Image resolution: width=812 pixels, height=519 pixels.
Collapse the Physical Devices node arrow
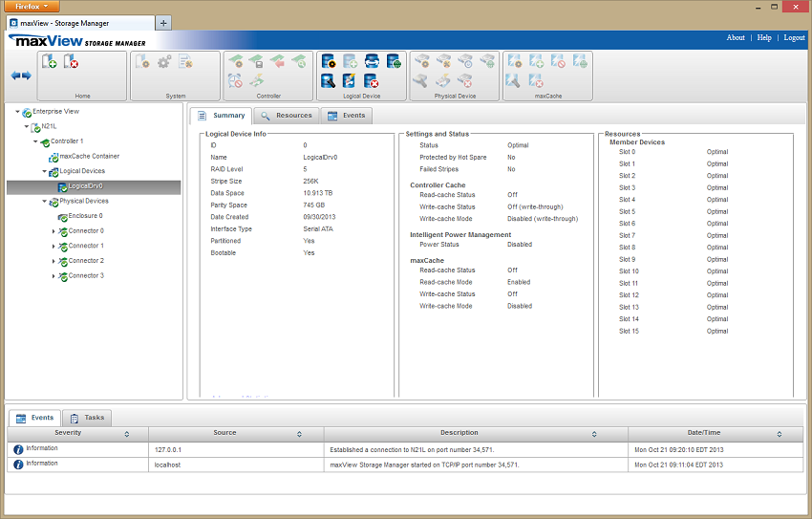(x=44, y=202)
